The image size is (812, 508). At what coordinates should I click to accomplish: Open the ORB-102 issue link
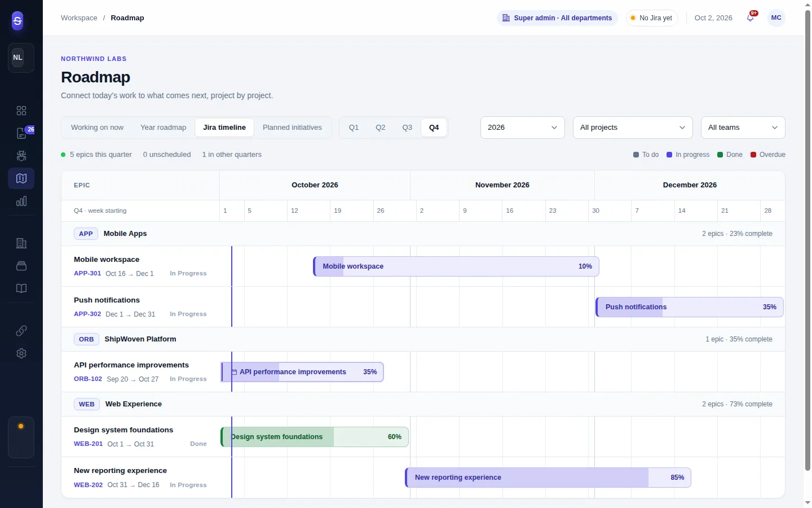[88, 379]
